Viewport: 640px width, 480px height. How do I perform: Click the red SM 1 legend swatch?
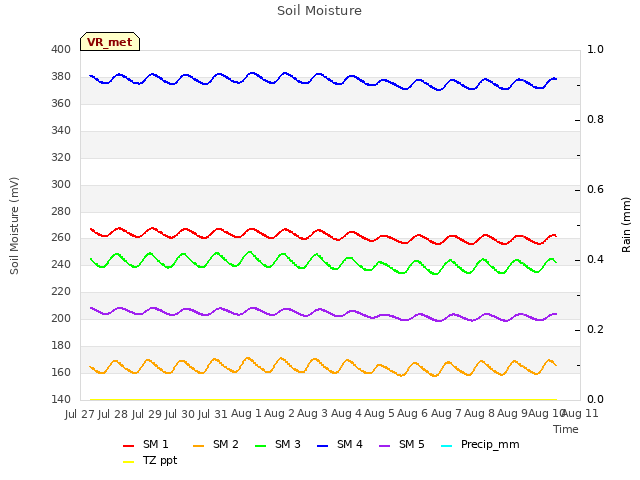[129, 446]
